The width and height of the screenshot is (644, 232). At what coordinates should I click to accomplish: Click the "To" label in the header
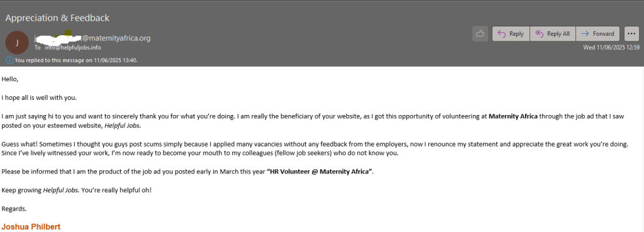click(37, 48)
